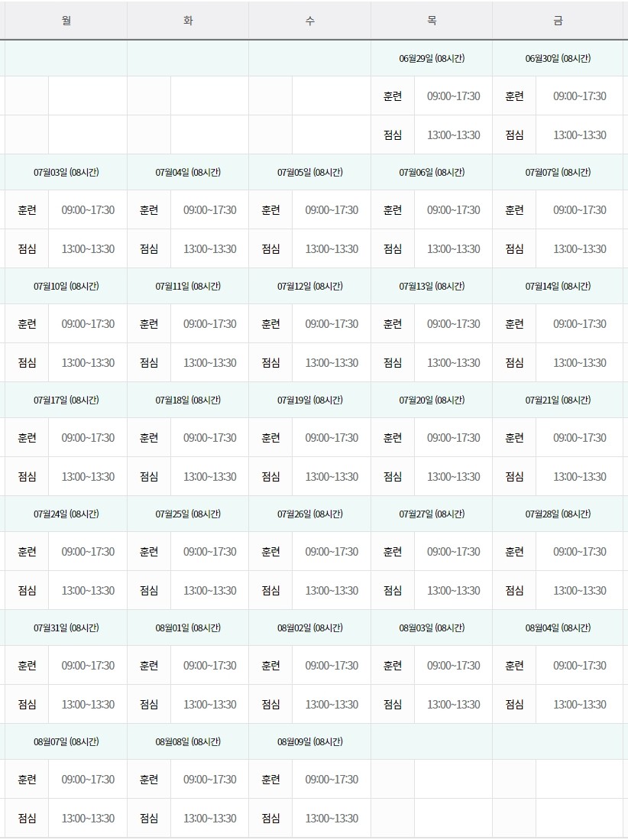Click 훈련 time under 08월08일
Screen dimensions: 628x840
pos(209,780)
